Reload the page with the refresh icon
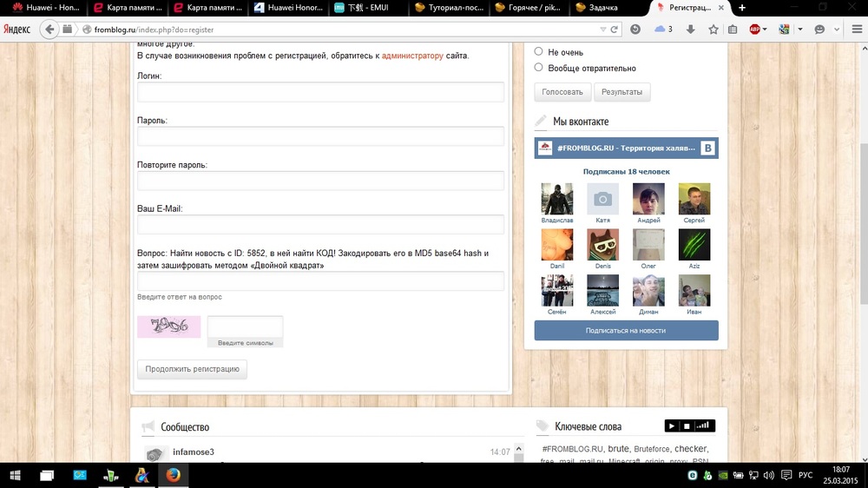Screen dimensions: 868x488 (615, 29)
